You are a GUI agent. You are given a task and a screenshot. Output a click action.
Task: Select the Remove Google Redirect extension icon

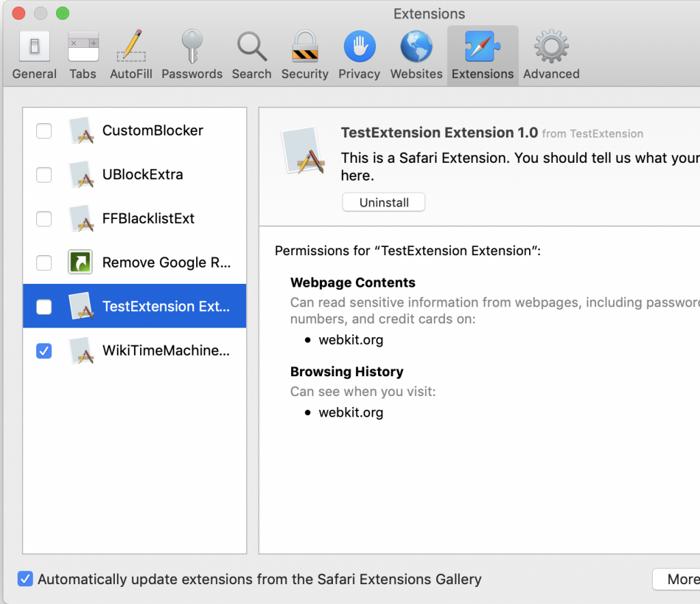pos(81,263)
